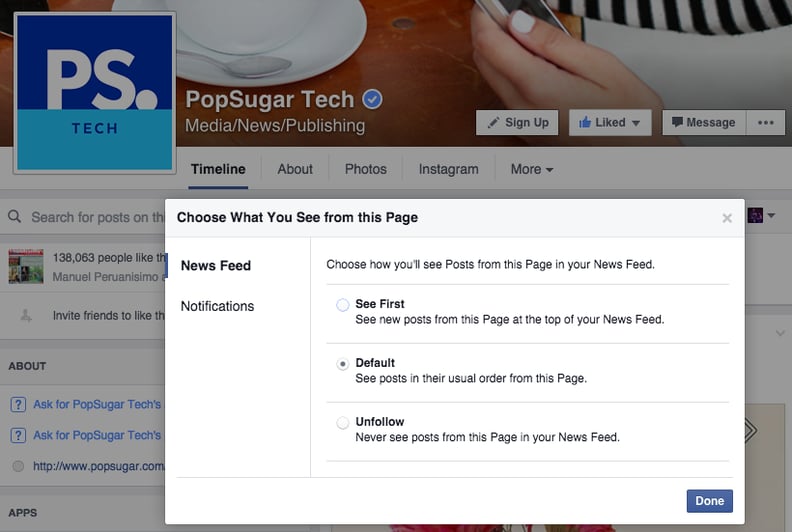The width and height of the screenshot is (792, 532).
Task: Open the popsugar.com website link
Action: (x=98, y=466)
